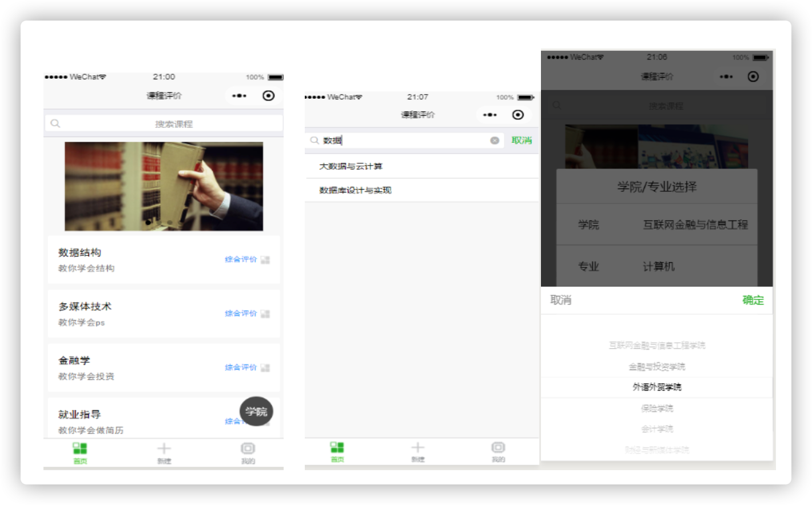The width and height of the screenshot is (812, 505).
Task: Open the three-dot menu in the left phone
Action: point(240,96)
